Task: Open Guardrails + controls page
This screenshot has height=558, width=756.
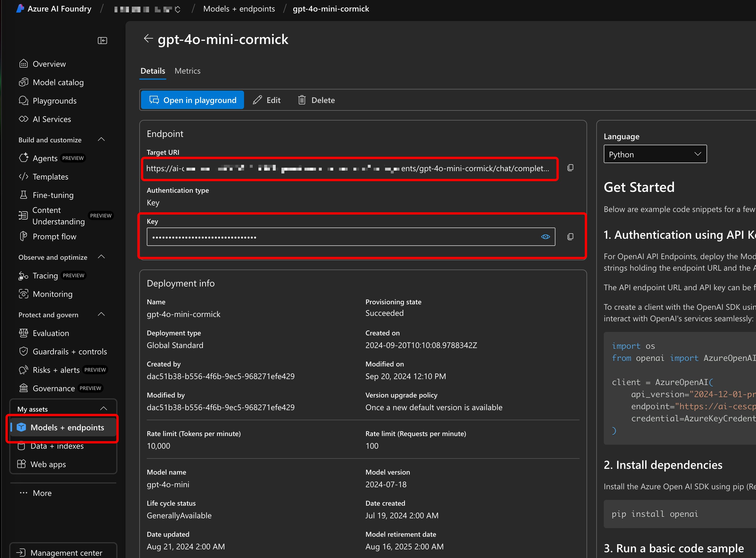Action: click(70, 351)
